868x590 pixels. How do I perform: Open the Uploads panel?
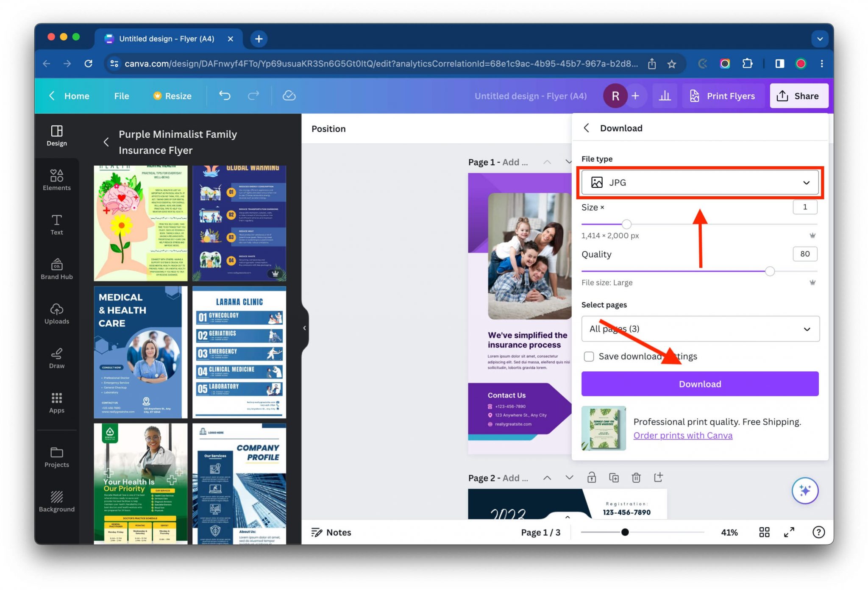coord(56,314)
